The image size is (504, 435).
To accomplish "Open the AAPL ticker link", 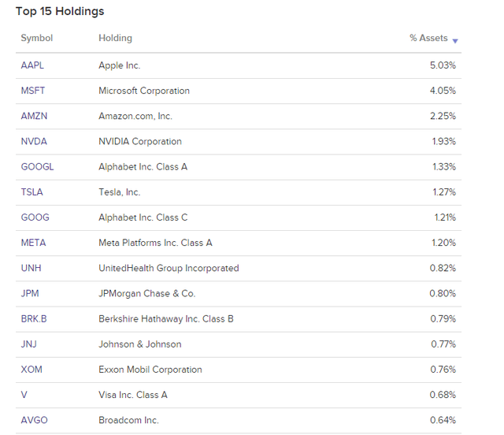I will point(33,65).
